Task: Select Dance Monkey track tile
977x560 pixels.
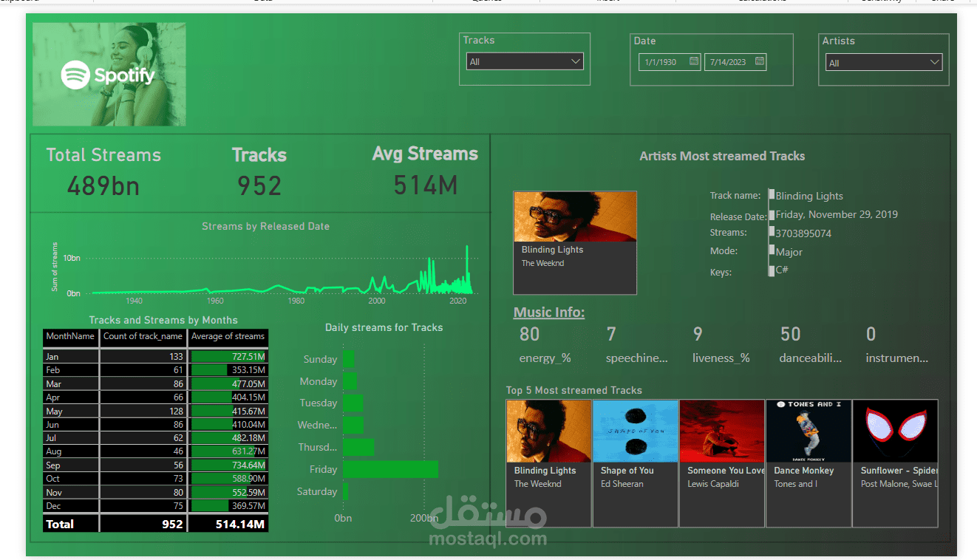Action: pos(809,462)
